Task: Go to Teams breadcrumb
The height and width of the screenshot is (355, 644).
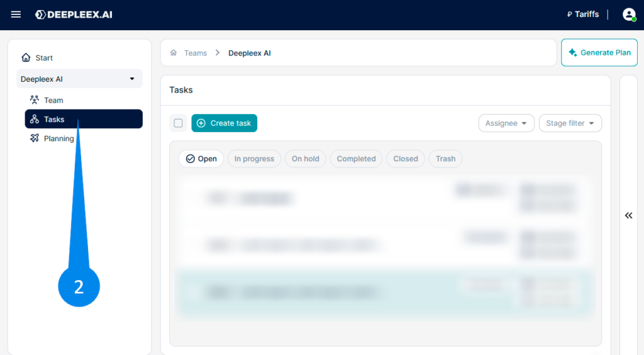Action: (x=196, y=53)
